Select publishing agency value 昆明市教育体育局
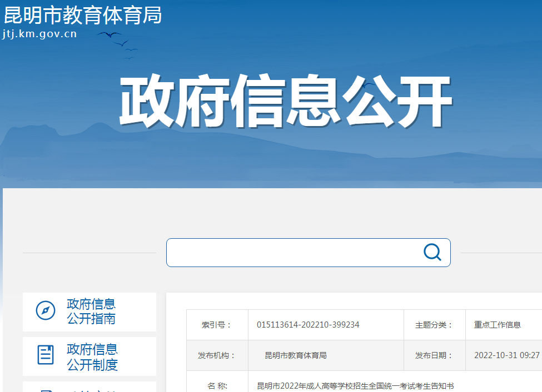 [x=296, y=355]
